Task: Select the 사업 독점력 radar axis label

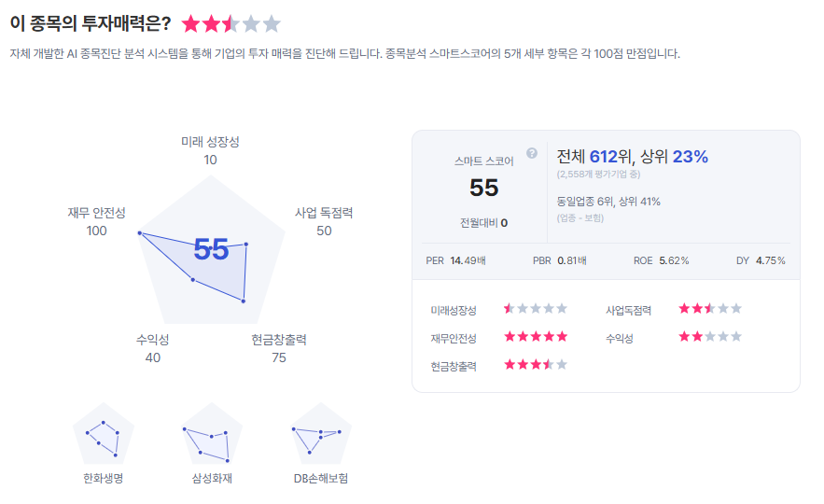Action: [324, 213]
